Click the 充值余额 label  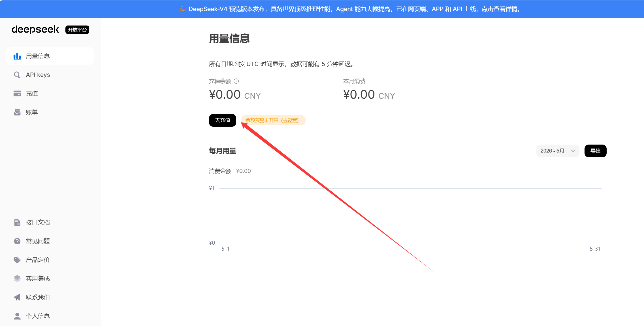point(220,81)
